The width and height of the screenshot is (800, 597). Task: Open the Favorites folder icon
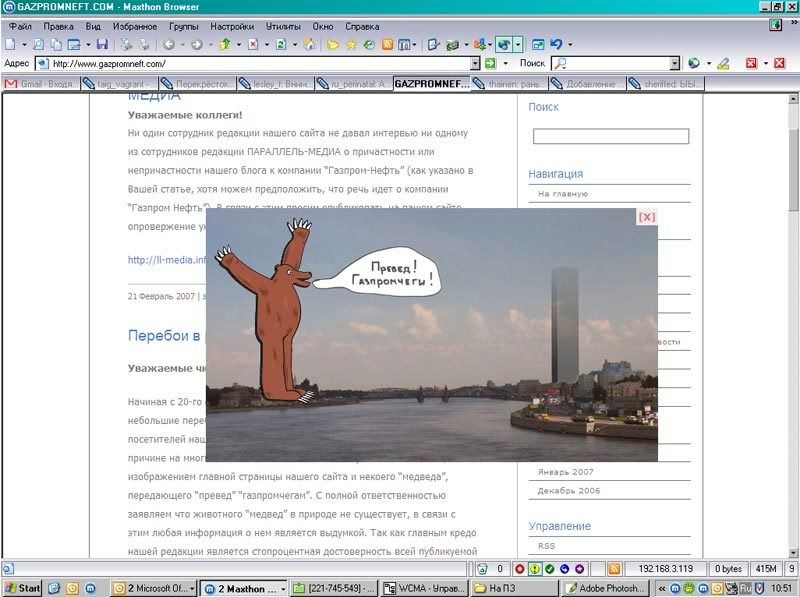333,44
